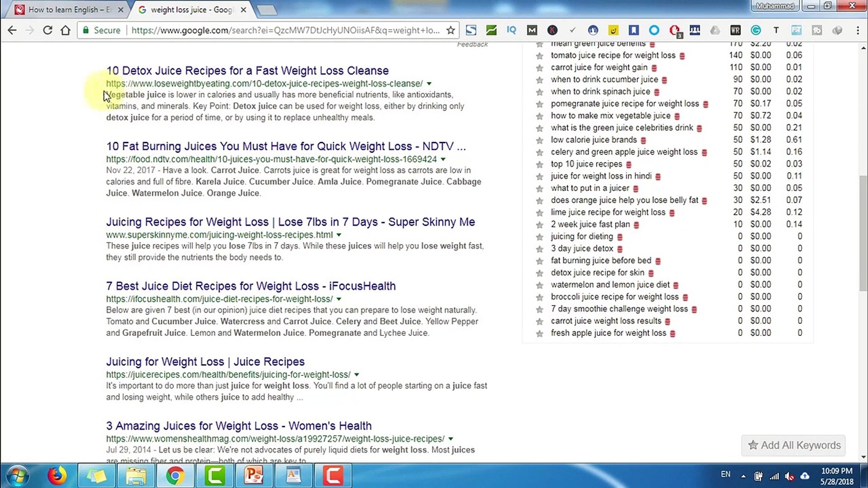Open PowerPoint from the taskbar
The height and width of the screenshot is (488, 868).
254,475
